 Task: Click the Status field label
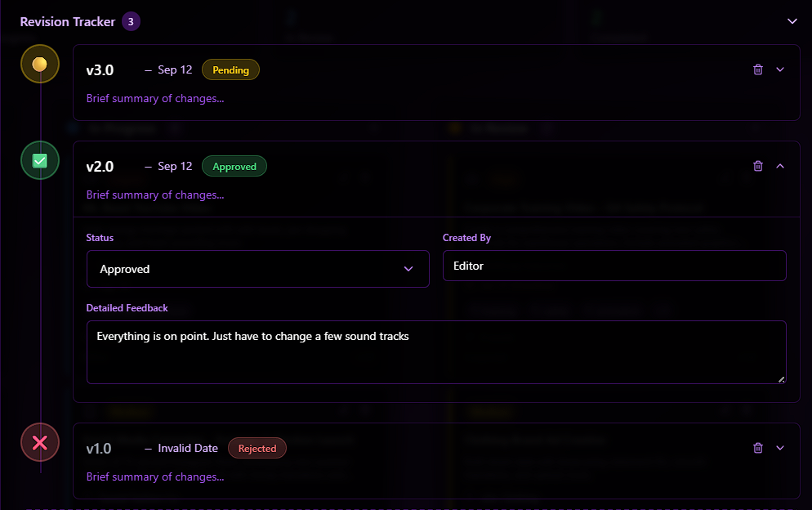pos(100,237)
